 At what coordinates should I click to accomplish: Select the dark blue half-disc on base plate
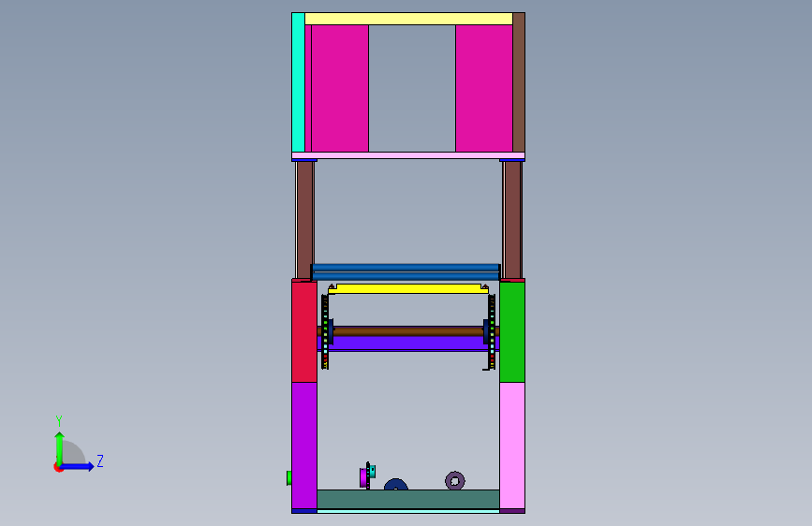click(x=396, y=485)
